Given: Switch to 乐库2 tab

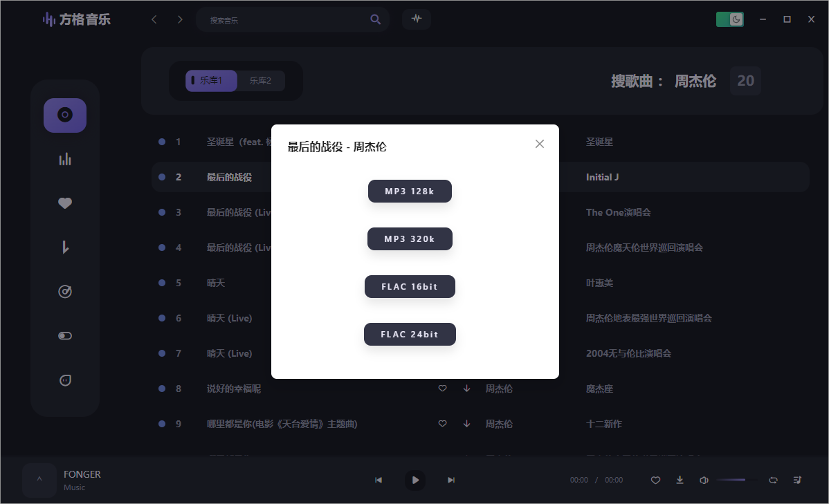Looking at the screenshot, I should coord(260,81).
